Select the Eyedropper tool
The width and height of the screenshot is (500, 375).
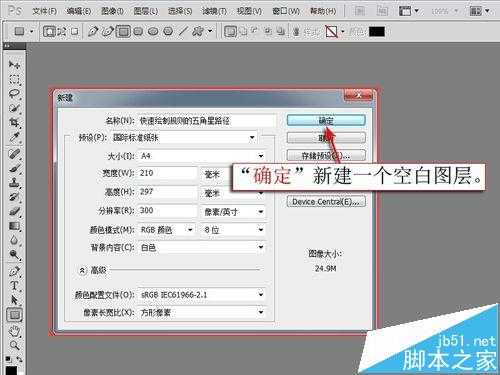[14, 137]
